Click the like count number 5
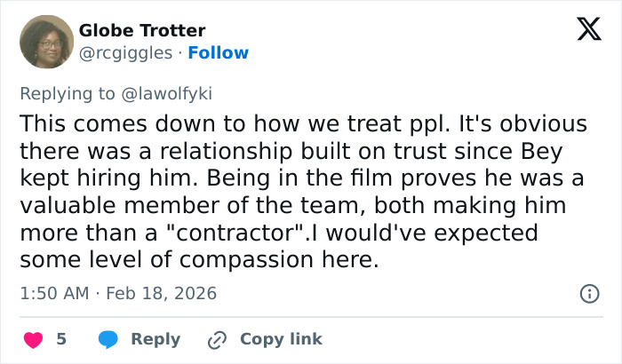Viewport: 622px width, 364px height. 61,339
